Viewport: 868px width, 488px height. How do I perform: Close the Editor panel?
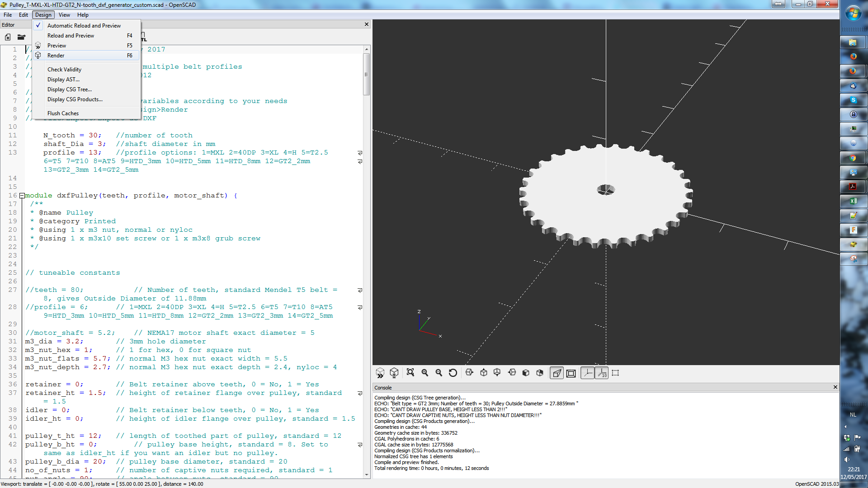pyautogui.click(x=367, y=24)
